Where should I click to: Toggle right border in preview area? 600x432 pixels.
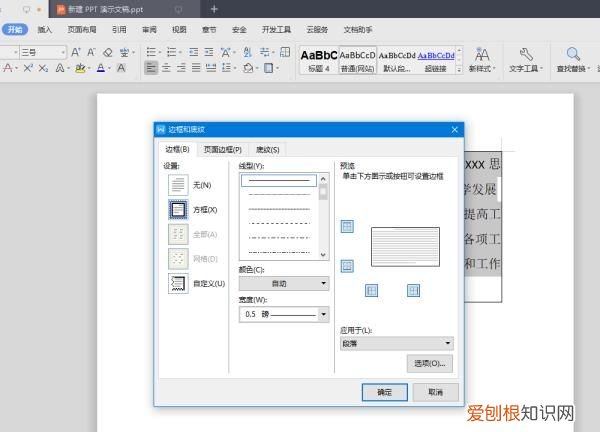pyautogui.click(x=413, y=290)
